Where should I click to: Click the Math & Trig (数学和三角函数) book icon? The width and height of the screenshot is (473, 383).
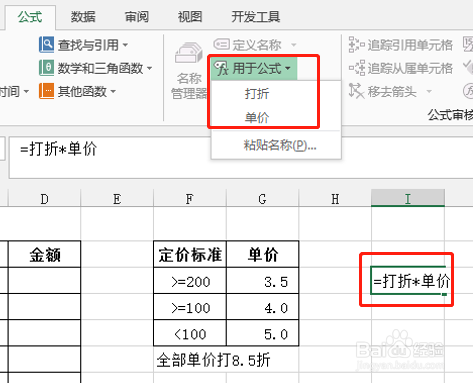[46, 68]
